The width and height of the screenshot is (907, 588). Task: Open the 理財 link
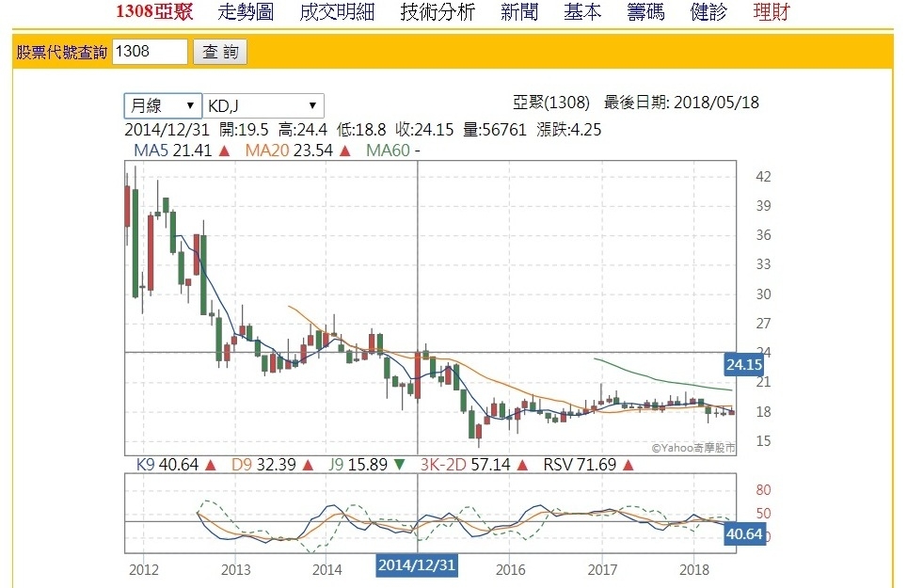tap(772, 11)
